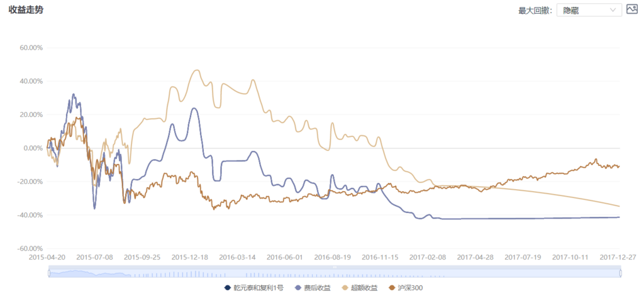Click the purple 费后收益 legend dot
The image size is (644, 296).
[x=297, y=288]
